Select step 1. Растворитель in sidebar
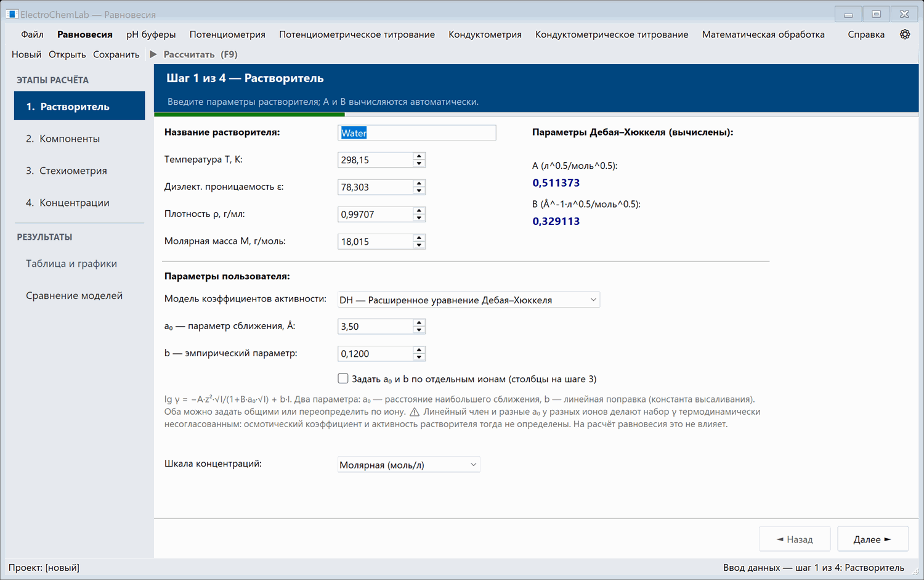Viewport: 924px width, 580px height. click(79, 106)
